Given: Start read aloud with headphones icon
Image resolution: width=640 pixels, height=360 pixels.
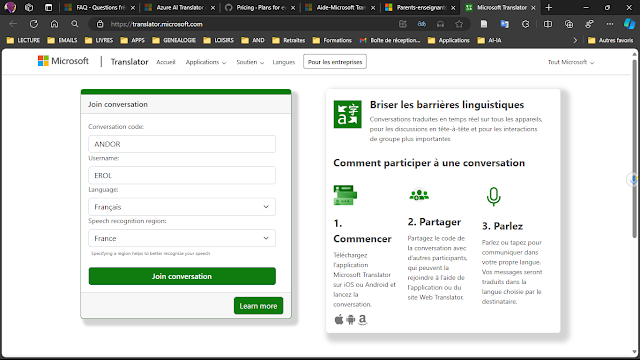Looking at the screenshot, I should click(440, 24).
